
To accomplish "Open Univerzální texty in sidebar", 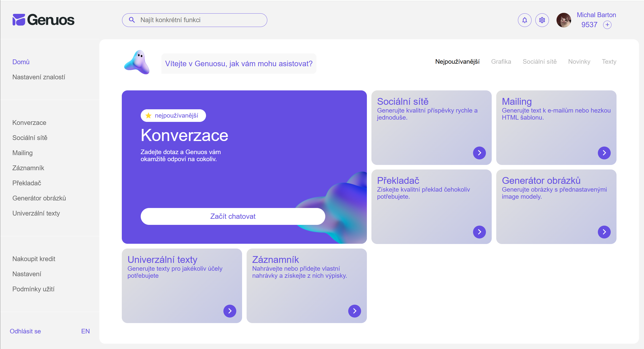I will 36,213.
